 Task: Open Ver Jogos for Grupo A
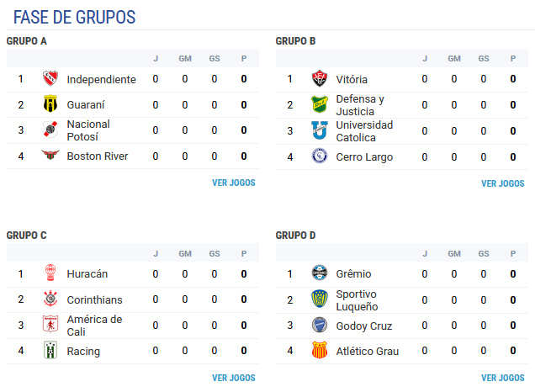[233, 183]
